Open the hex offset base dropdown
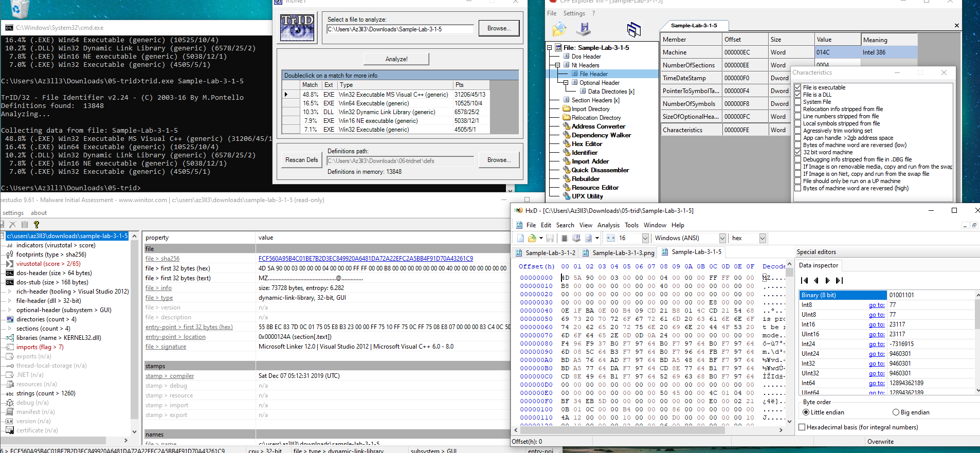 (763, 238)
